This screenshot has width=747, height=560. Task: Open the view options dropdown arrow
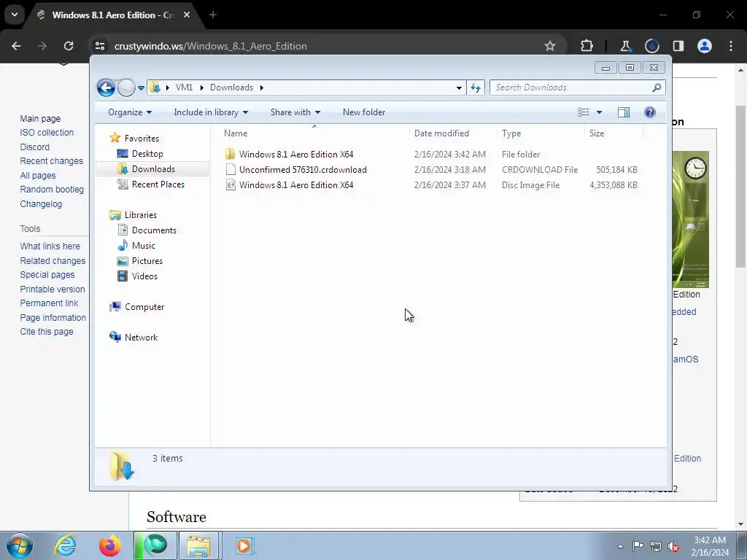point(600,112)
